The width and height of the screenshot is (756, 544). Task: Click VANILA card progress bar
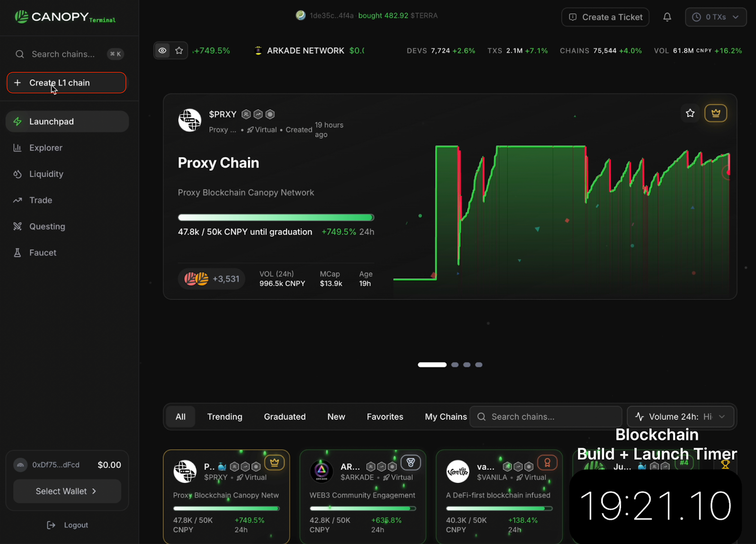[x=499, y=509]
